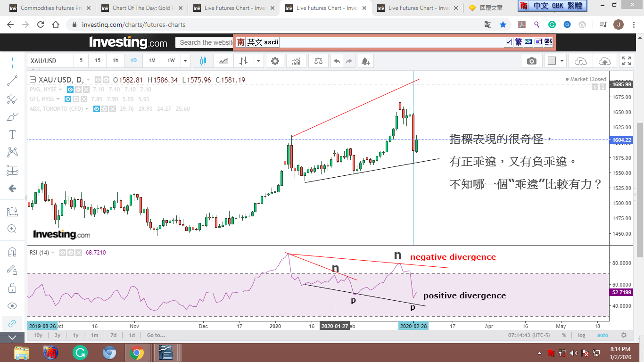Open the Go to... date picker
The width and height of the screenshot is (644, 362).
tap(156, 335)
